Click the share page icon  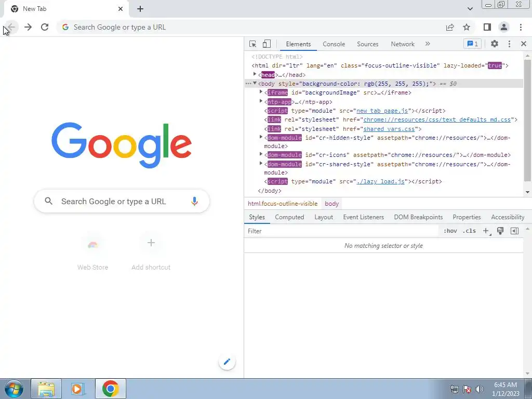450,27
